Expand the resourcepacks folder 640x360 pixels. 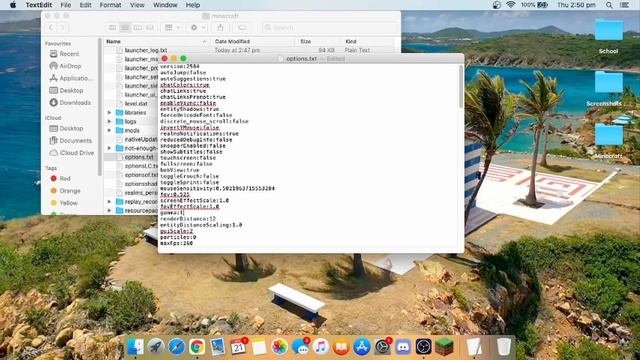point(109,211)
